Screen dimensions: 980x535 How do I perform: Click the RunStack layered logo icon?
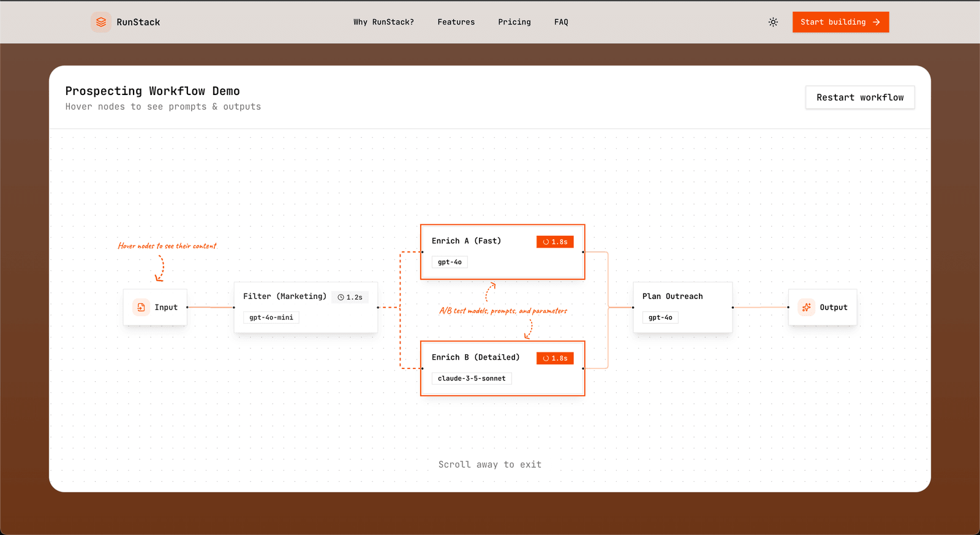(x=101, y=22)
